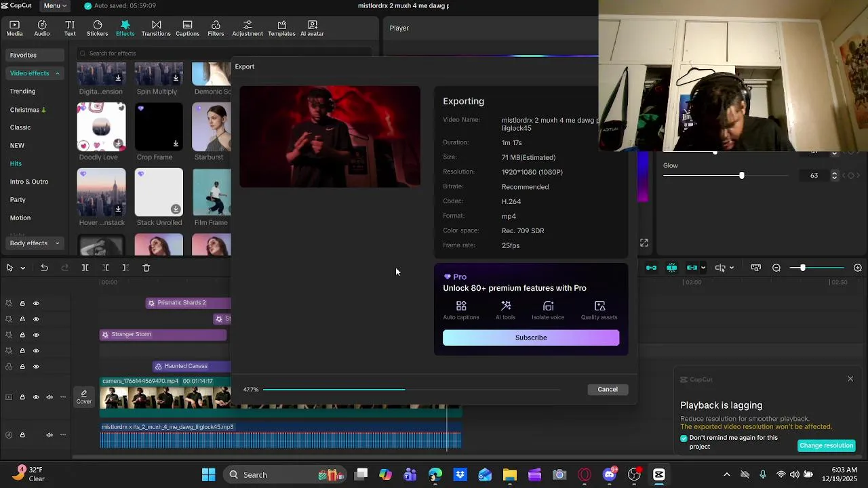Toggle lock on Prismatic Shards 2 track

point(22,304)
